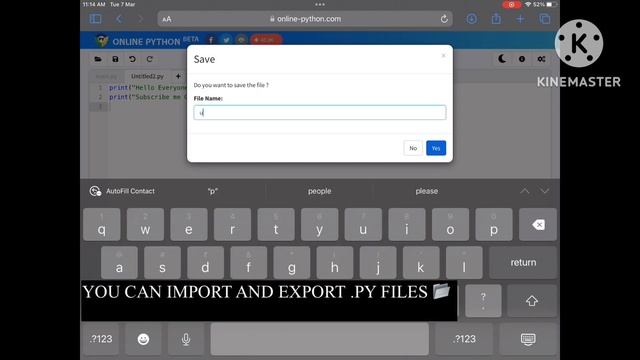The height and width of the screenshot is (360, 640).
Task: Click the File Name input field
Action: (x=320, y=112)
